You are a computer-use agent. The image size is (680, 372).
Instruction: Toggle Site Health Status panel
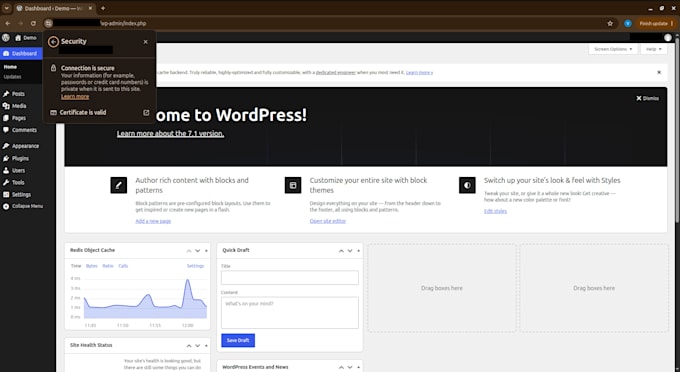coord(206,346)
